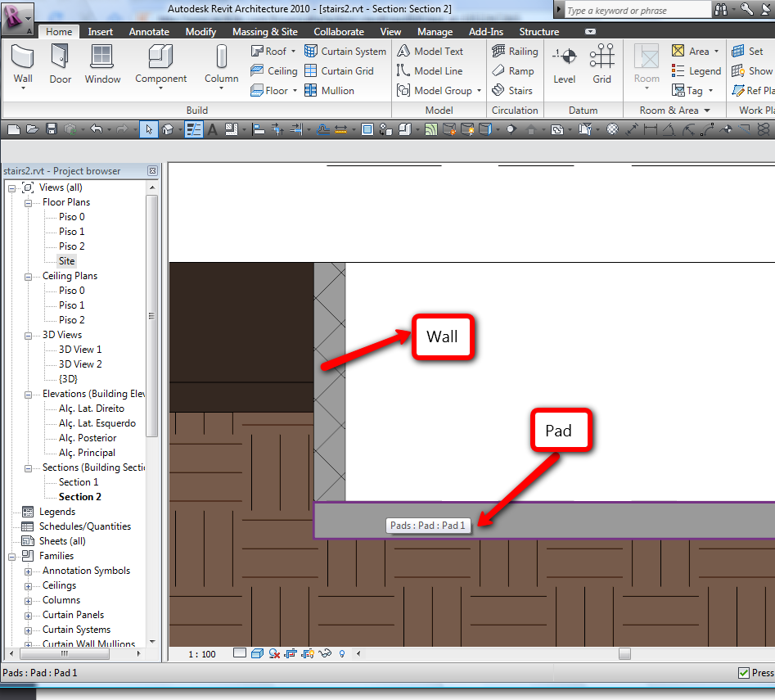
Task: Click the Door tool icon
Action: pyautogui.click(x=60, y=64)
